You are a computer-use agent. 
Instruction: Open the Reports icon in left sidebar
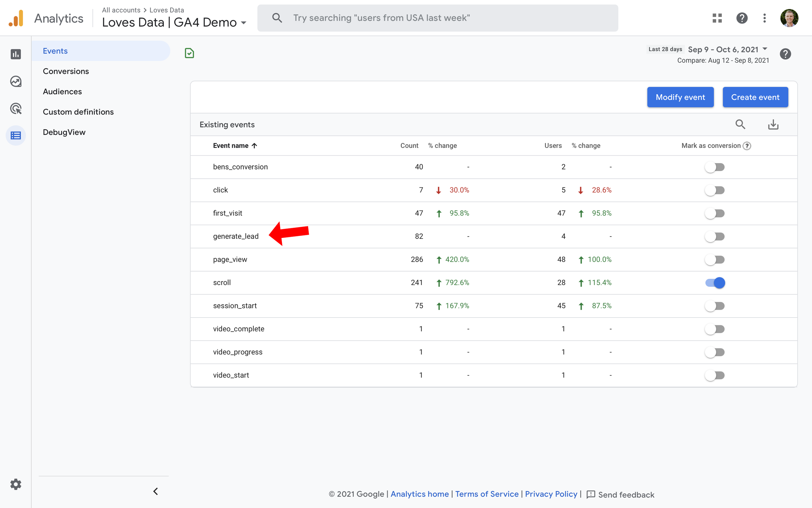(x=16, y=54)
